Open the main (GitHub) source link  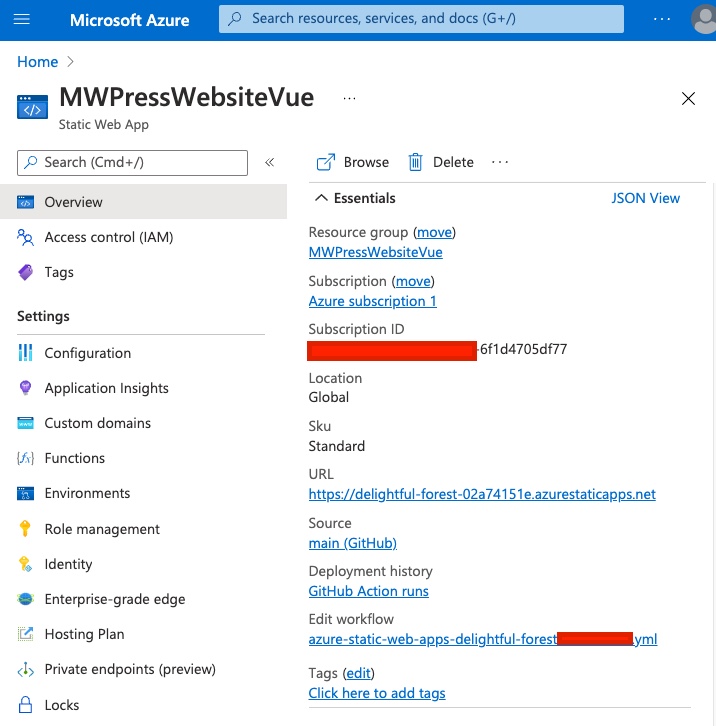(x=353, y=543)
